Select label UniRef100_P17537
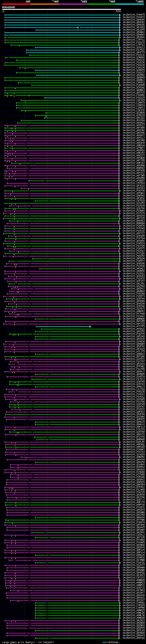The width and height of the screenshot is (146, 644). [134, 50]
